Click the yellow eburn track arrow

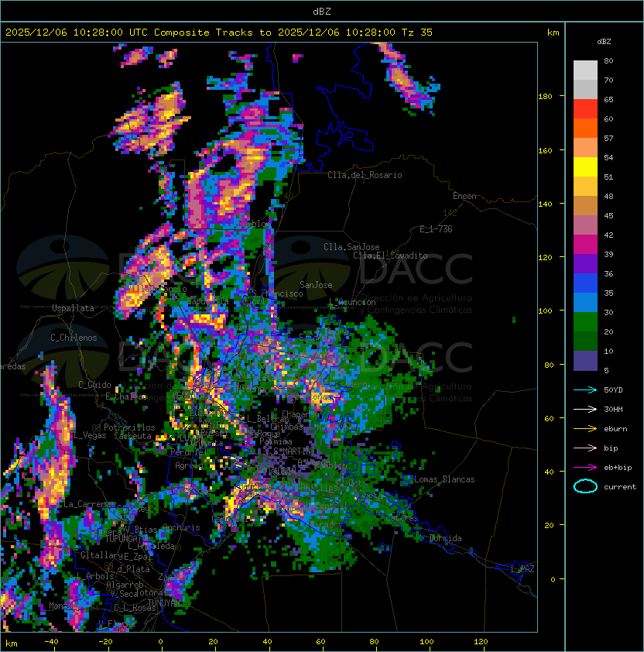click(585, 429)
